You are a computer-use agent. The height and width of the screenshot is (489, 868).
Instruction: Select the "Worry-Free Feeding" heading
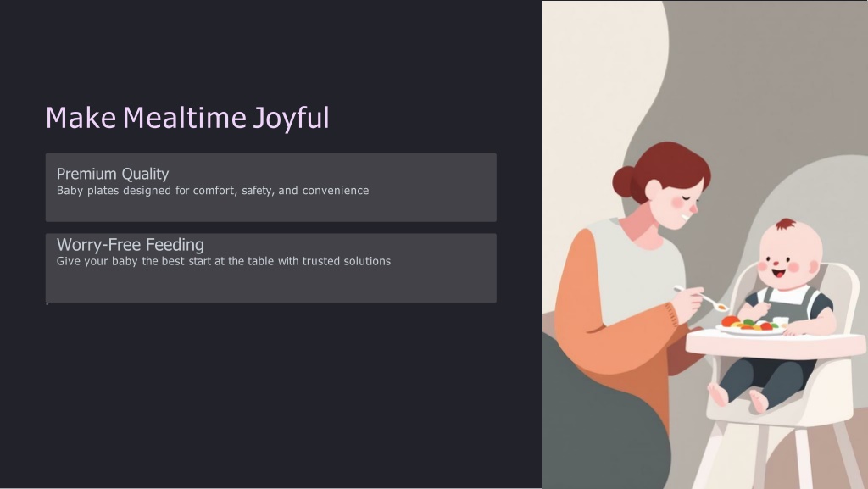coord(130,245)
